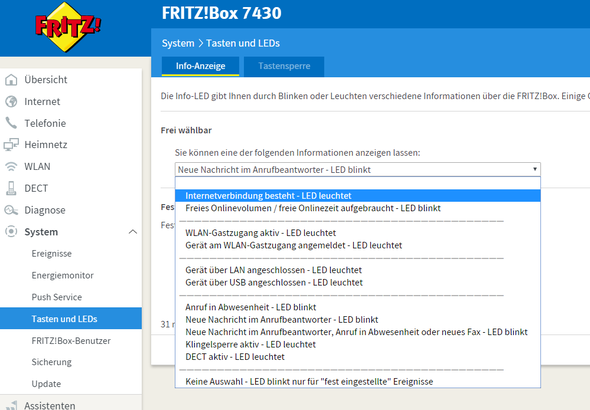The height and width of the screenshot is (410, 590).
Task: Go to Push Service page
Action: [x=57, y=297]
